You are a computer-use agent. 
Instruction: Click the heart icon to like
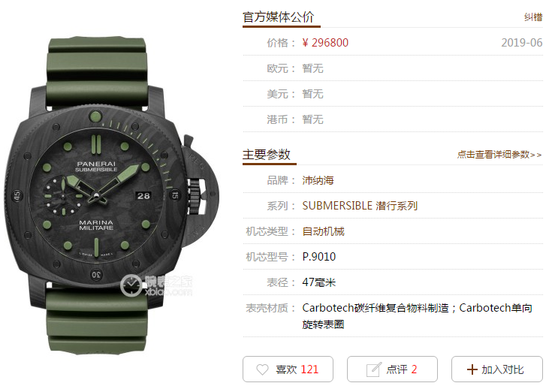tap(262, 369)
